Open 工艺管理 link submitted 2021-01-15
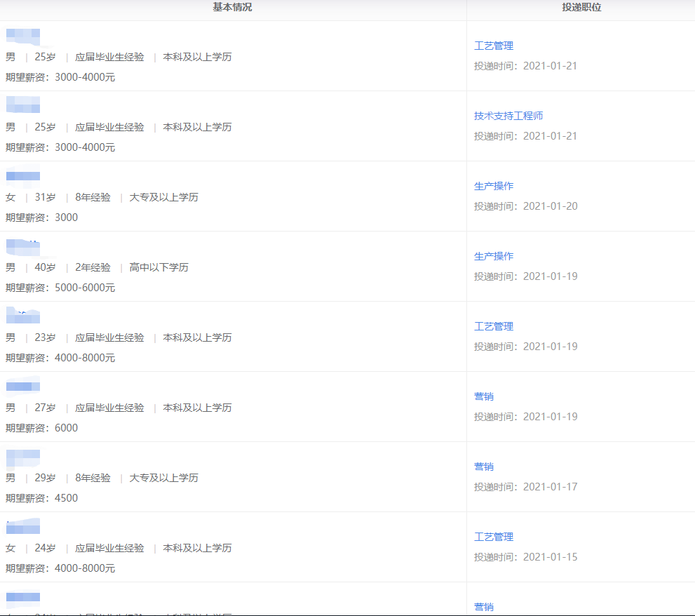The height and width of the screenshot is (616, 695). click(x=494, y=537)
